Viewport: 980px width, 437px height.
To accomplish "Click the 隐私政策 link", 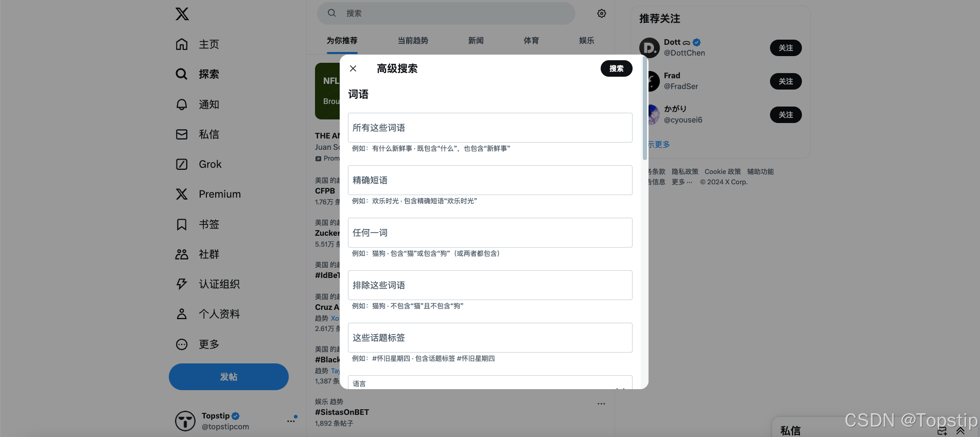I will coord(685,172).
